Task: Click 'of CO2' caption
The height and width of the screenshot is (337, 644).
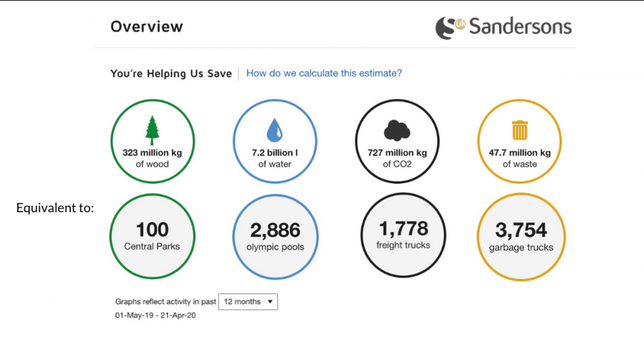Action: pyautogui.click(x=397, y=164)
